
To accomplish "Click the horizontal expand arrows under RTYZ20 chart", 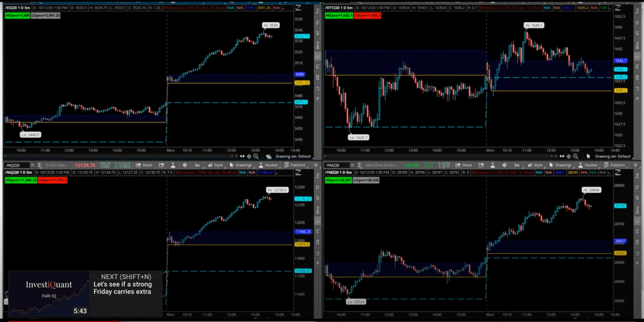I will tap(562, 156).
